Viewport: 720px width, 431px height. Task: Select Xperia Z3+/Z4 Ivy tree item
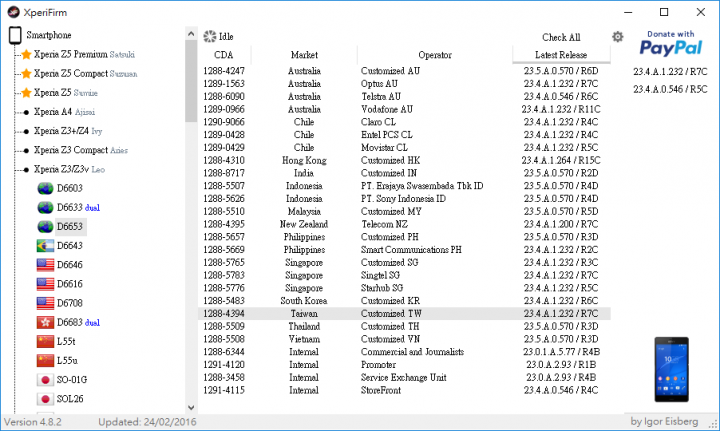point(68,131)
